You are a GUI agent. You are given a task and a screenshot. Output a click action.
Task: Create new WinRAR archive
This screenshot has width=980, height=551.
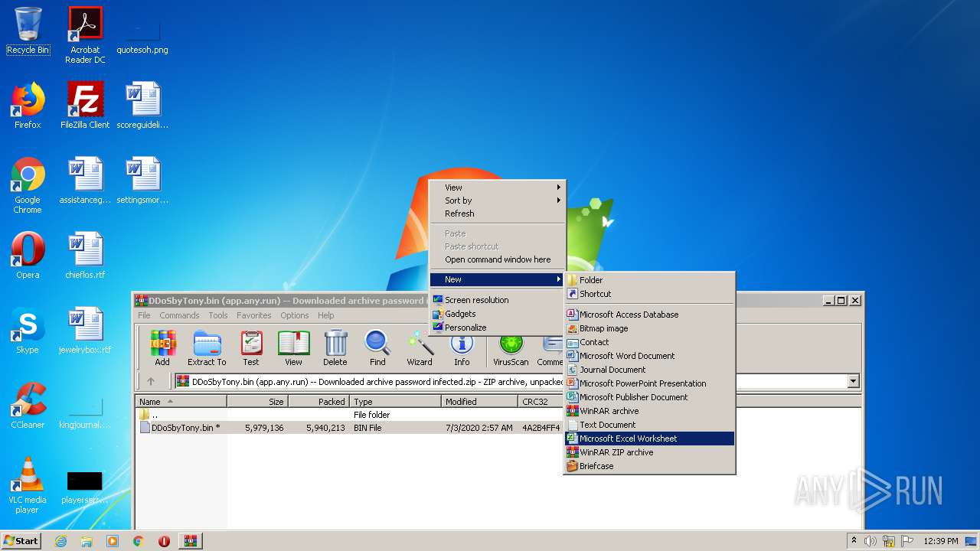coord(649,411)
